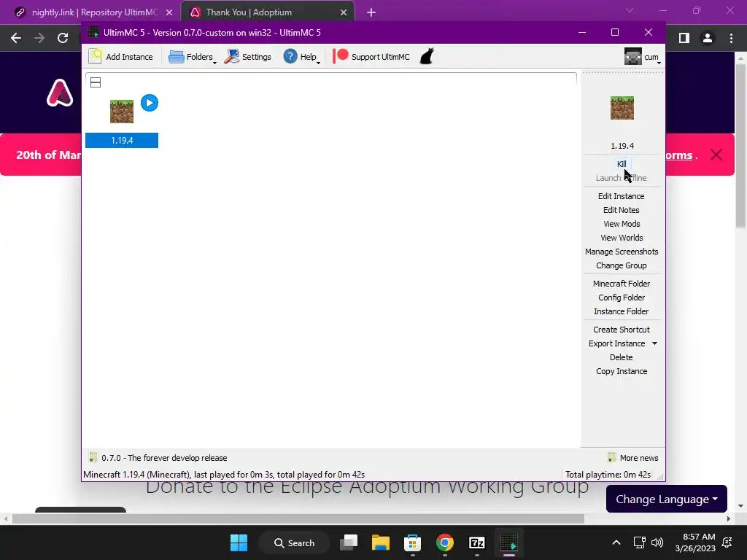Click the taskbar Search box
Screen dimensions: 747x560
[294, 542]
